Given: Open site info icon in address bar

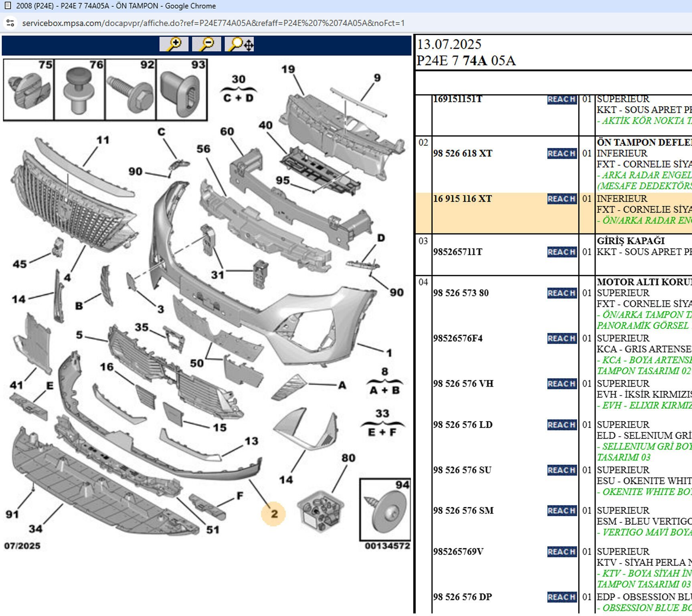Looking at the screenshot, I should pos(10,23).
